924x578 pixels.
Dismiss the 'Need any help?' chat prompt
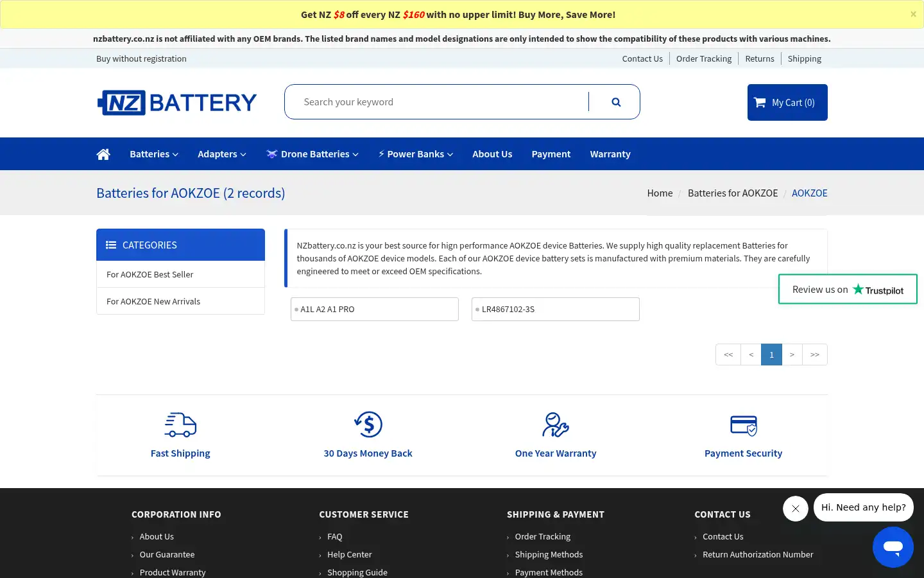pyautogui.click(x=796, y=509)
